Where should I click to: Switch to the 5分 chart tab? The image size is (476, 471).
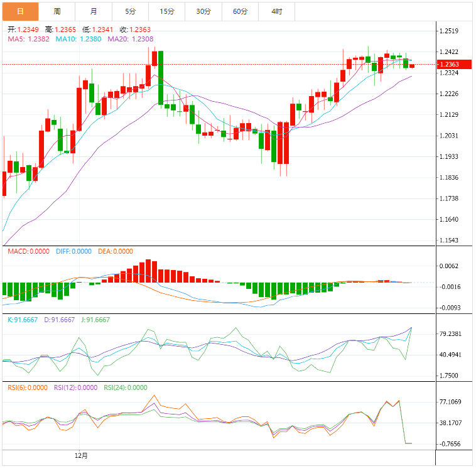(130, 11)
